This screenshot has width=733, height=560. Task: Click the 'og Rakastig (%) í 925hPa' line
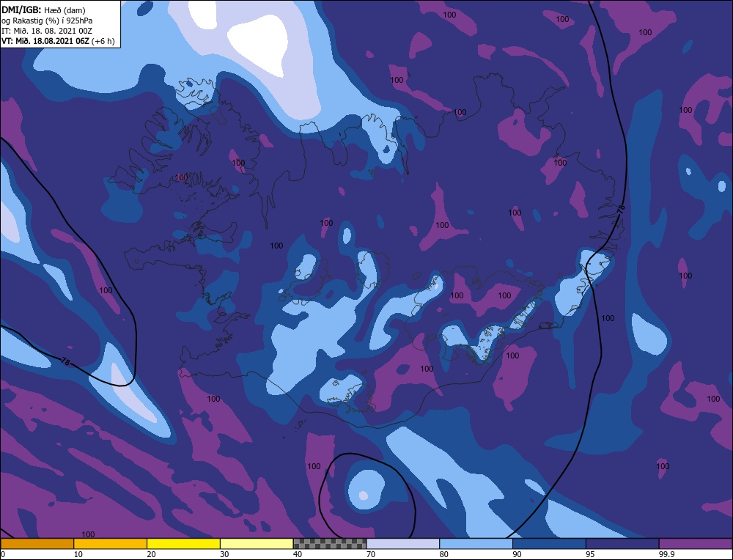[47, 21]
